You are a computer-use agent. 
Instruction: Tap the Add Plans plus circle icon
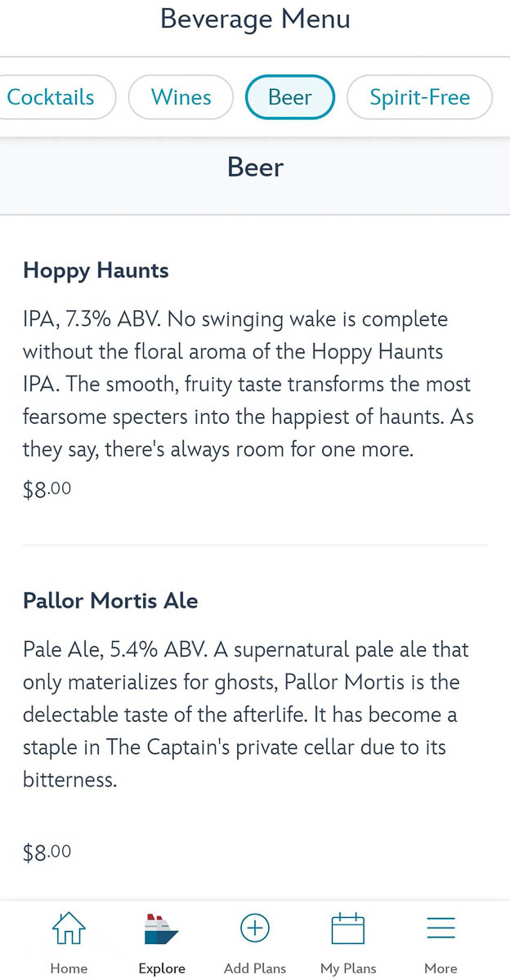[255, 929]
